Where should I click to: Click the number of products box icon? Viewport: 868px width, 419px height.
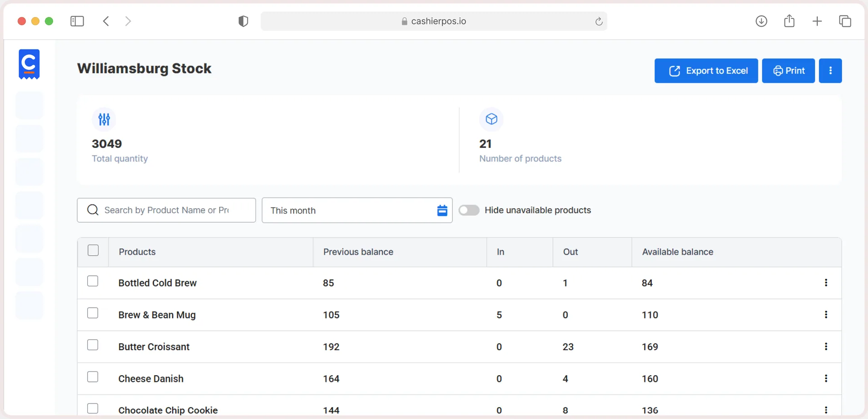click(x=491, y=119)
